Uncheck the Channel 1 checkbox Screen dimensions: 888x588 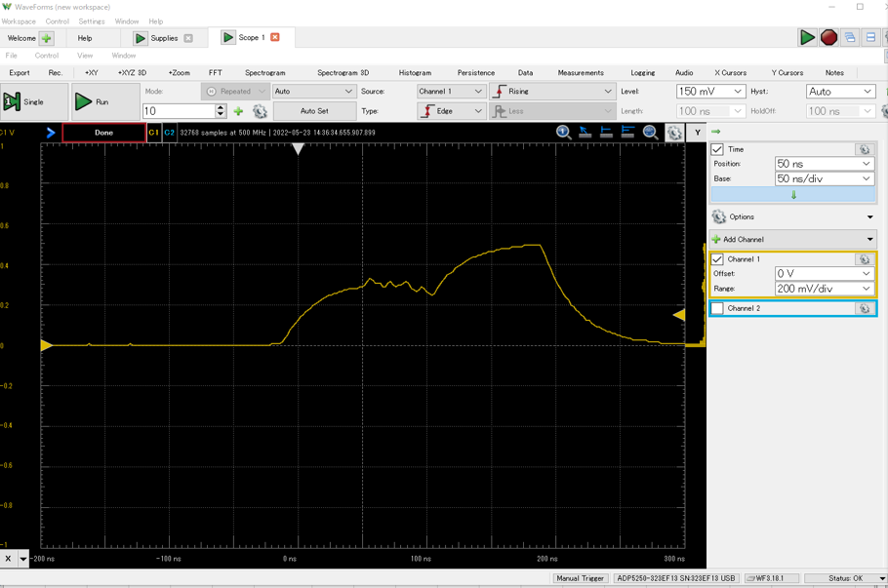[717, 259]
